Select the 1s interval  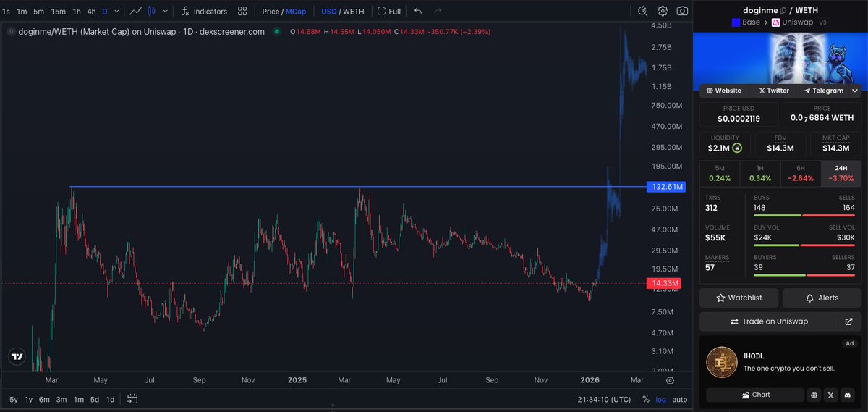coord(7,12)
